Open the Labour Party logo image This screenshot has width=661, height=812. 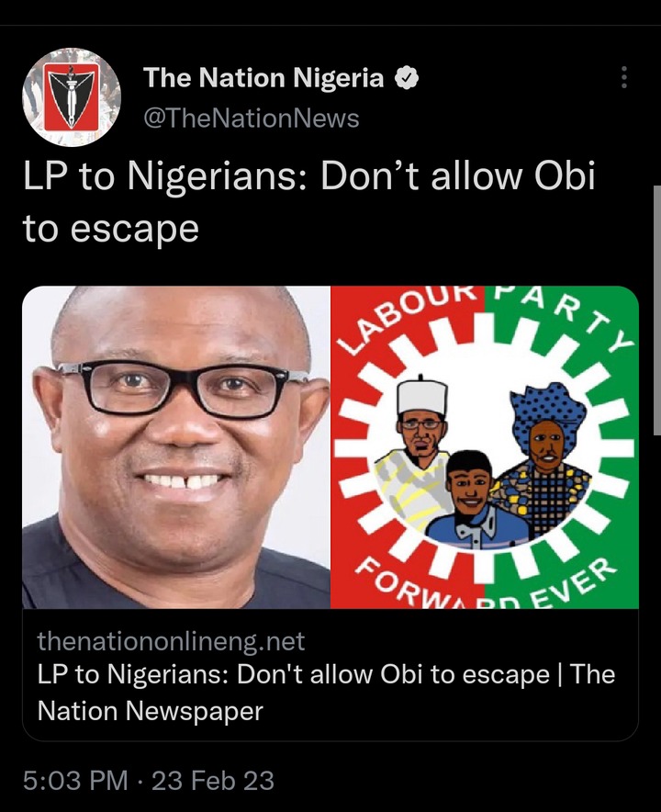coord(485,447)
